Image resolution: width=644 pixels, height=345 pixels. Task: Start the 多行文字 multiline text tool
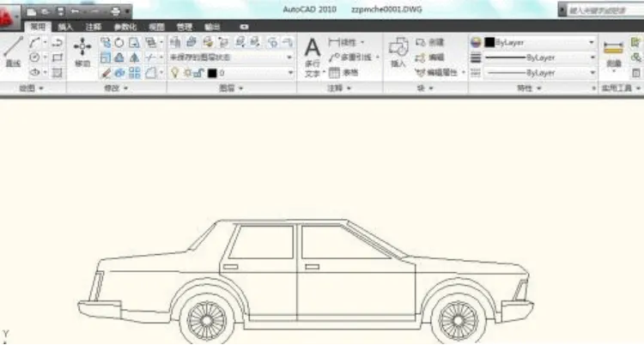(313, 57)
